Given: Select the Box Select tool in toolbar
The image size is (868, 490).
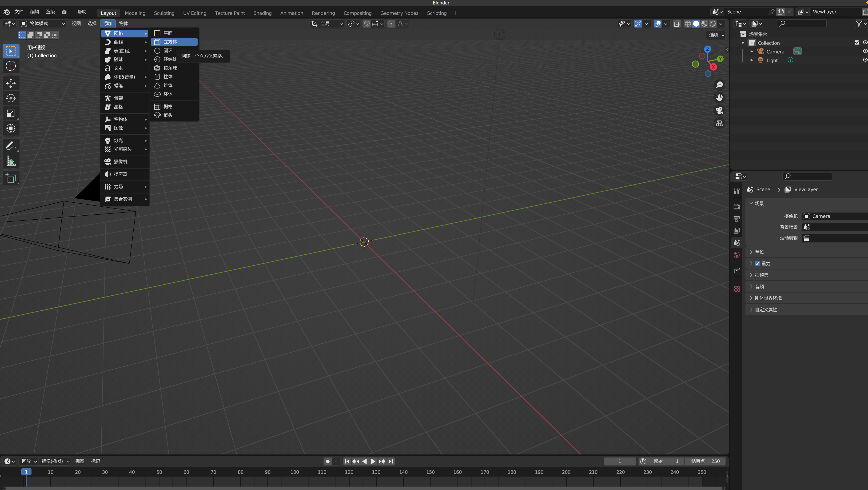Looking at the screenshot, I should (x=11, y=51).
